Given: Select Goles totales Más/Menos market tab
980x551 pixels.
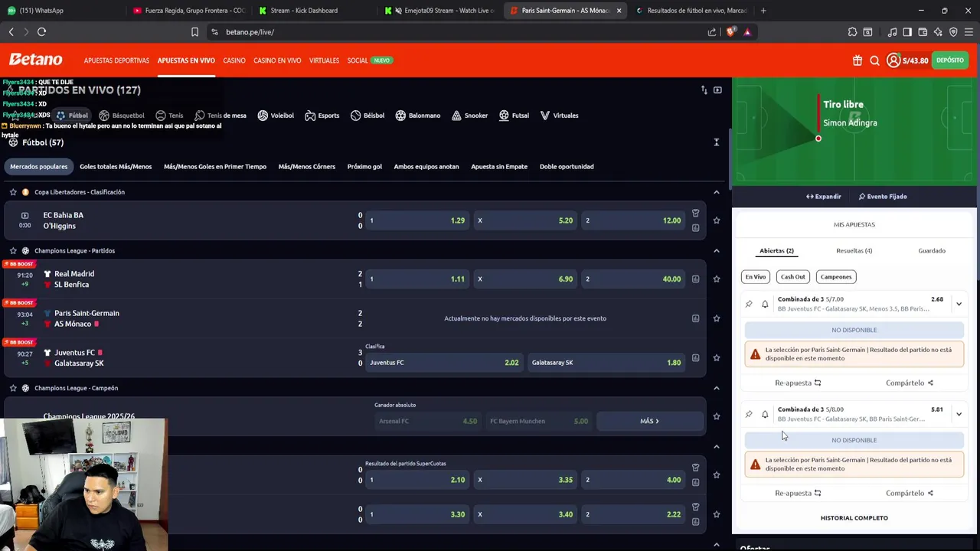Looking at the screenshot, I should [x=116, y=167].
